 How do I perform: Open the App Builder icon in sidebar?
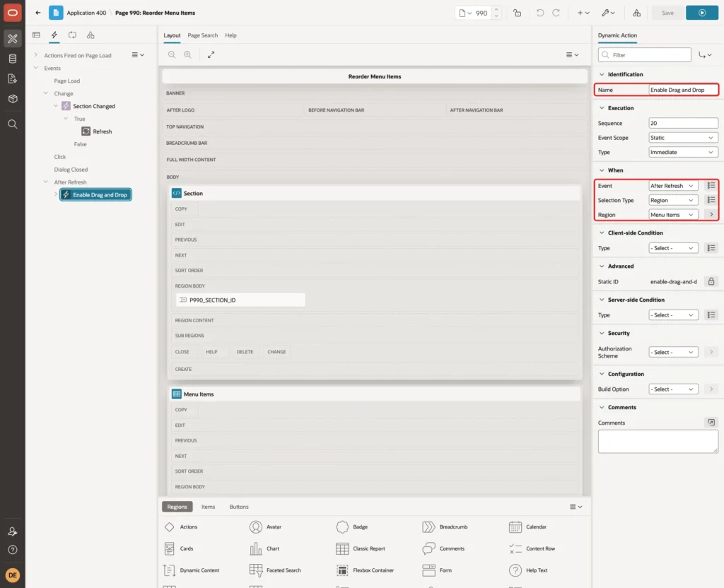tap(13, 39)
